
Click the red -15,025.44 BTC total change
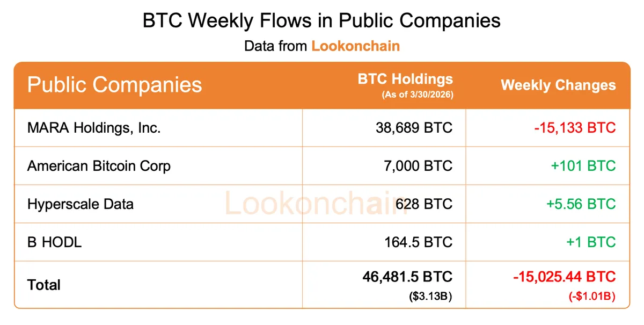coord(564,277)
